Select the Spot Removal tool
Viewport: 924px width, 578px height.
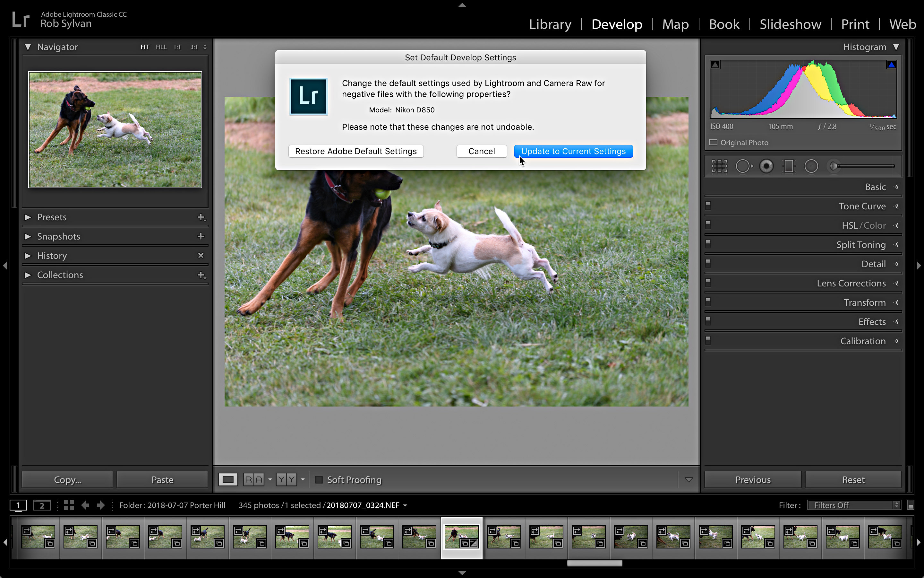(744, 166)
